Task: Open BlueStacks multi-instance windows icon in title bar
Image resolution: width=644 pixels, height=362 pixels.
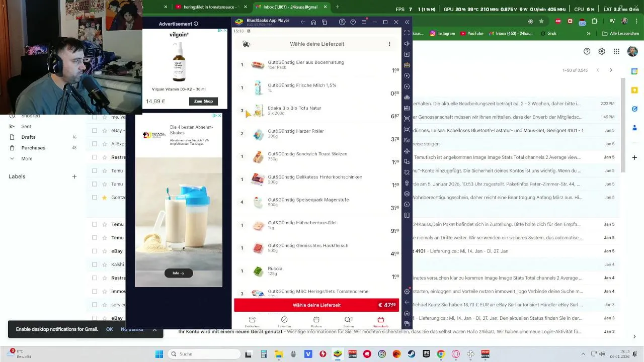Action: point(325,22)
